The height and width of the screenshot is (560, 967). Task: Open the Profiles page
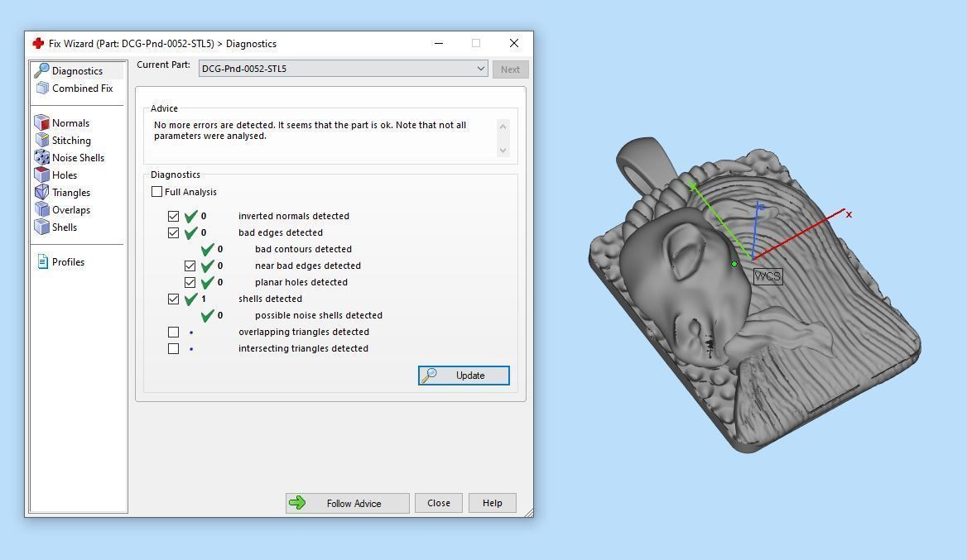coord(68,262)
